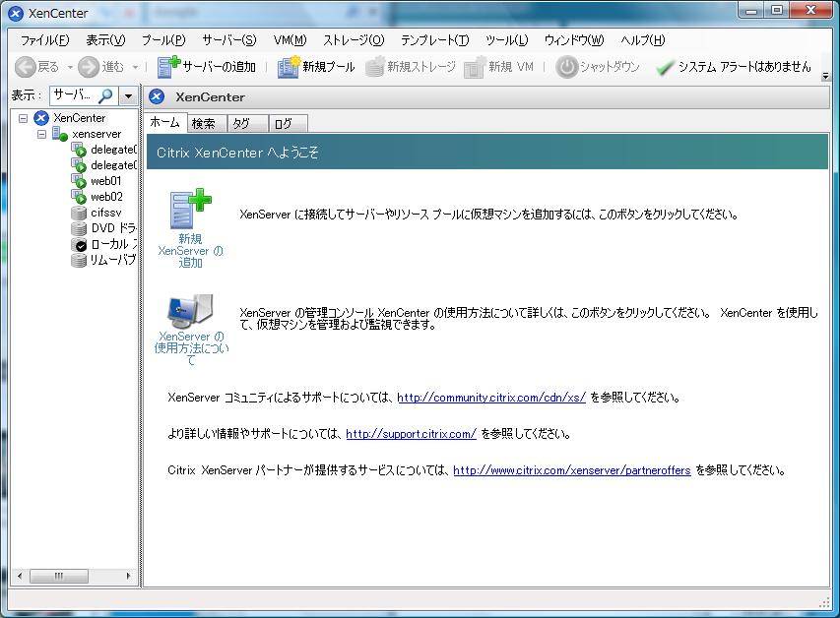Viewport: 840px width, 618px height.
Task: Select the cifssv label in tree
Action: (106, 213)
